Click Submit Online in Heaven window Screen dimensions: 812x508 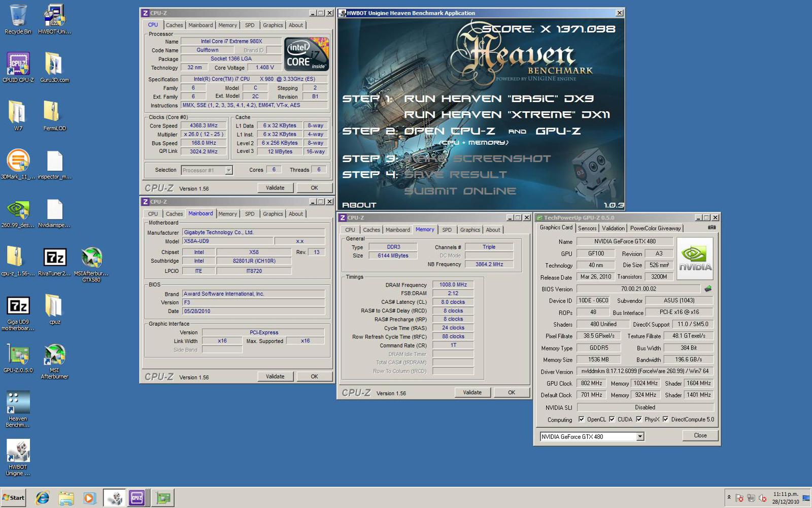click(x=460, y=191)
